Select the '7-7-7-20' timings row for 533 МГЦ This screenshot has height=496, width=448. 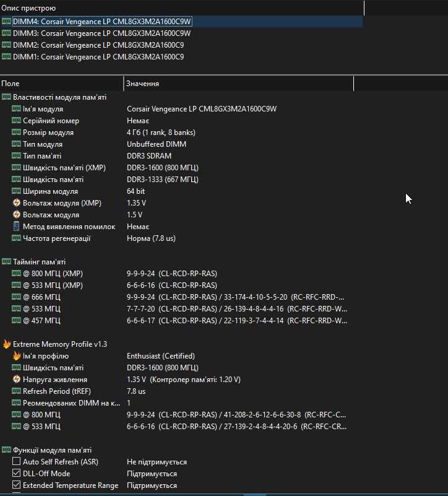click(x=177, y=309)
